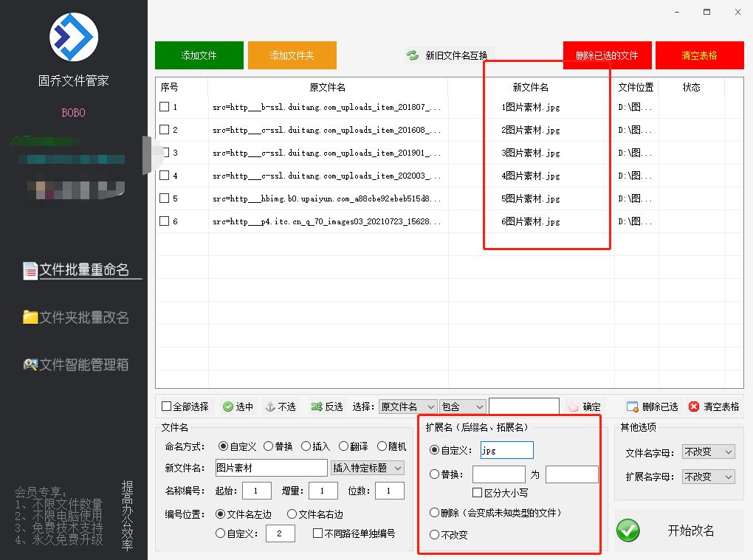This screenshot has height=560, width=753.
Task: Click the orange 添加文件夹 button
Action: 292,55
